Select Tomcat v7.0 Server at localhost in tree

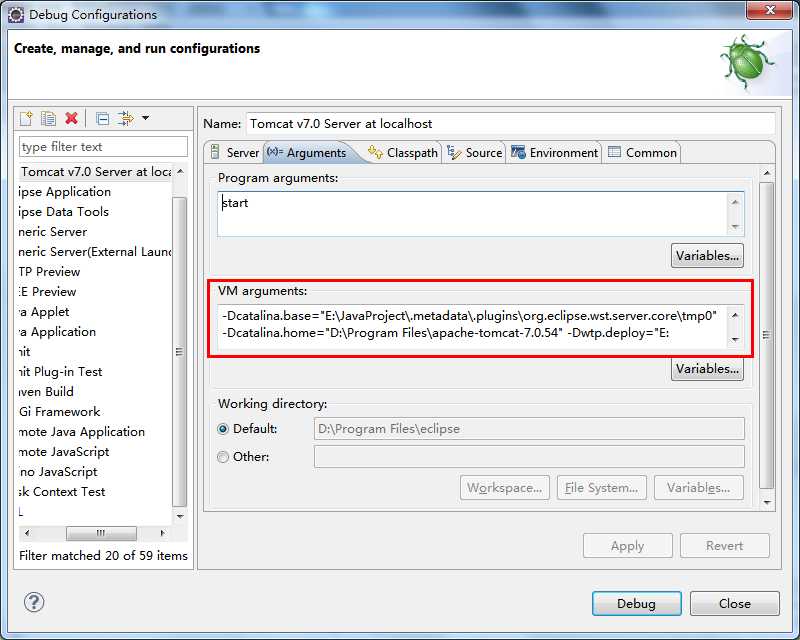(x=95, y=172)
